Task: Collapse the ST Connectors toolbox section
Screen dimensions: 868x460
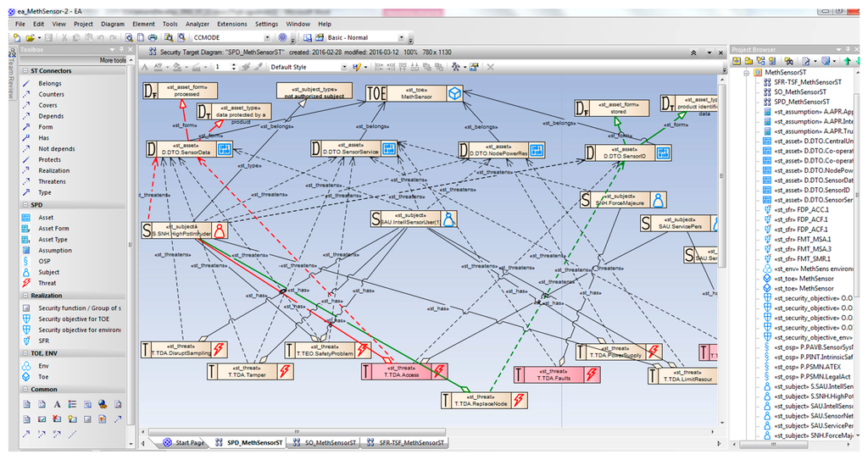Action: pos(24,71)
